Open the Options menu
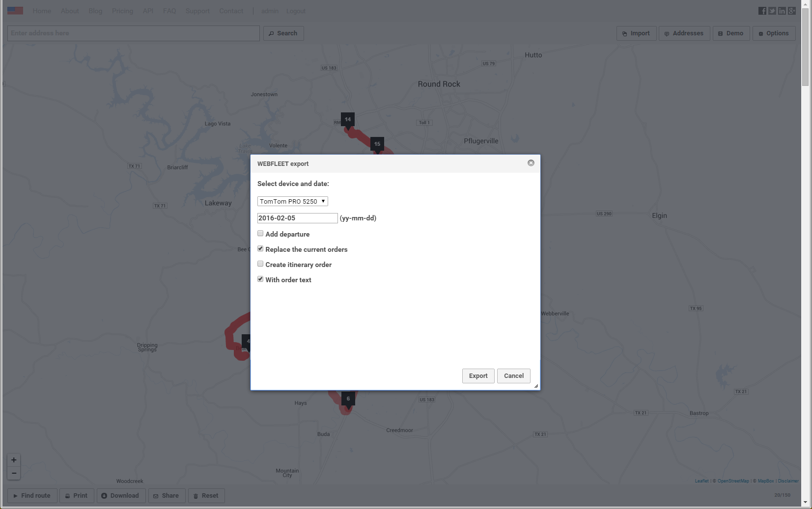 click(x=774, y=33)
